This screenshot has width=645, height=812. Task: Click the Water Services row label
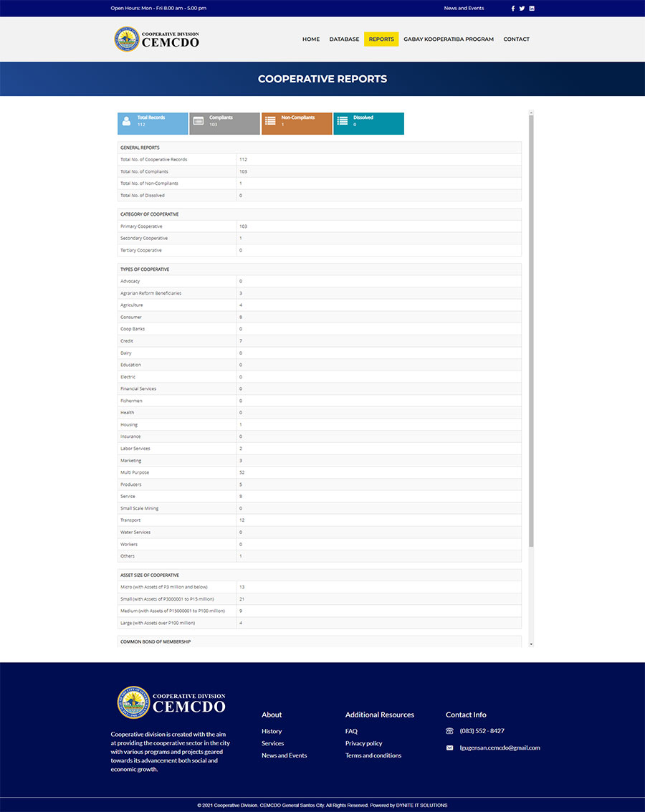pos(135,532)
